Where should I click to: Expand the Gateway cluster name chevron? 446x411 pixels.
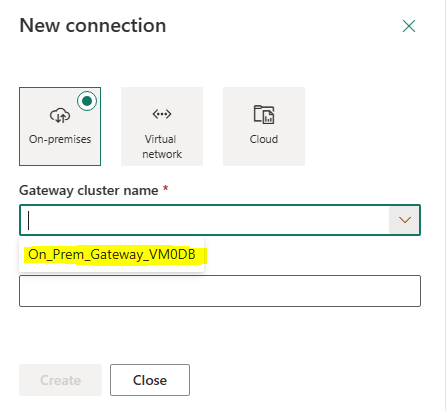pos(405,220)
